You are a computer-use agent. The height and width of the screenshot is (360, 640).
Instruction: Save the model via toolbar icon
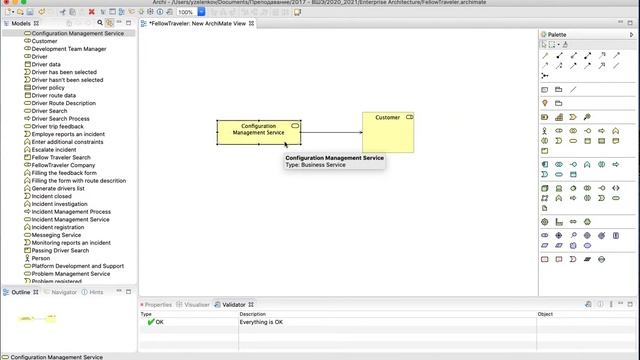30,12
